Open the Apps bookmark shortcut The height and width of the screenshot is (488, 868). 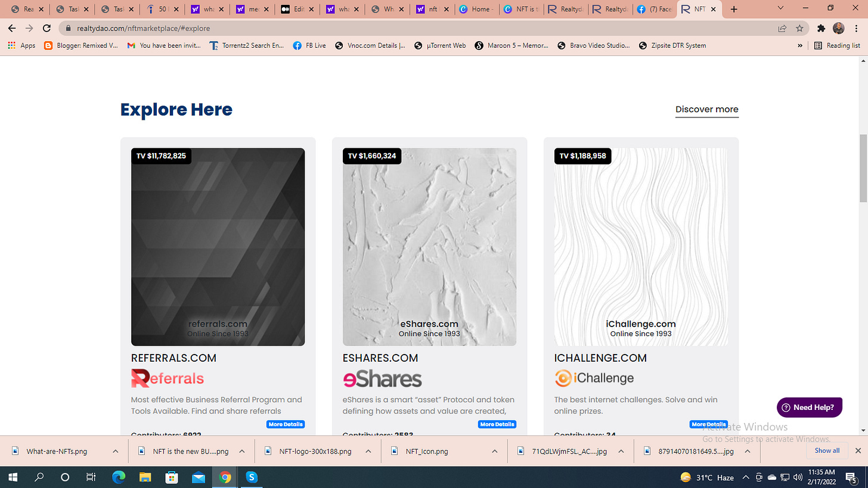click(x=22, y=45)
